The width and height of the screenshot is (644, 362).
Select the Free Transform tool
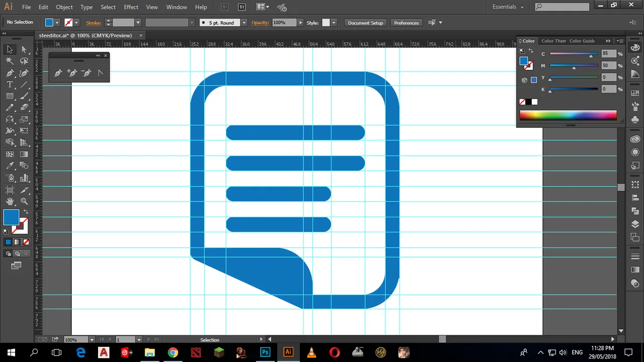click(24, 131)
